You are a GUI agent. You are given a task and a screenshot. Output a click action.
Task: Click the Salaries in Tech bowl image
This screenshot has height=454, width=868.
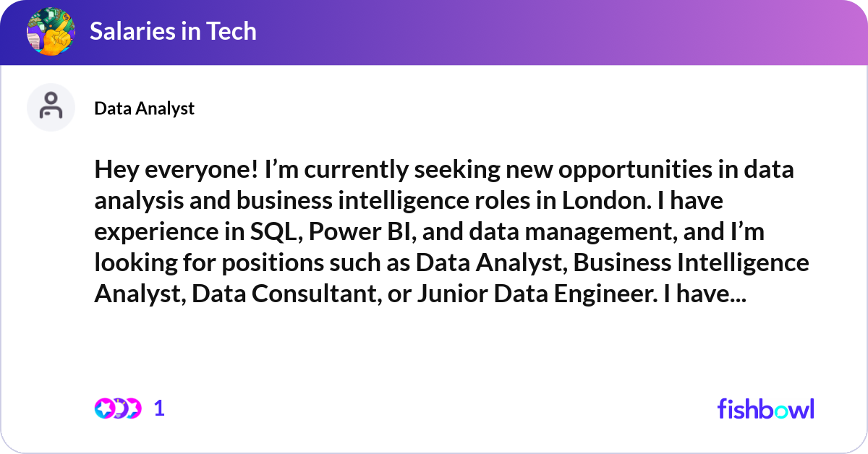51,32
